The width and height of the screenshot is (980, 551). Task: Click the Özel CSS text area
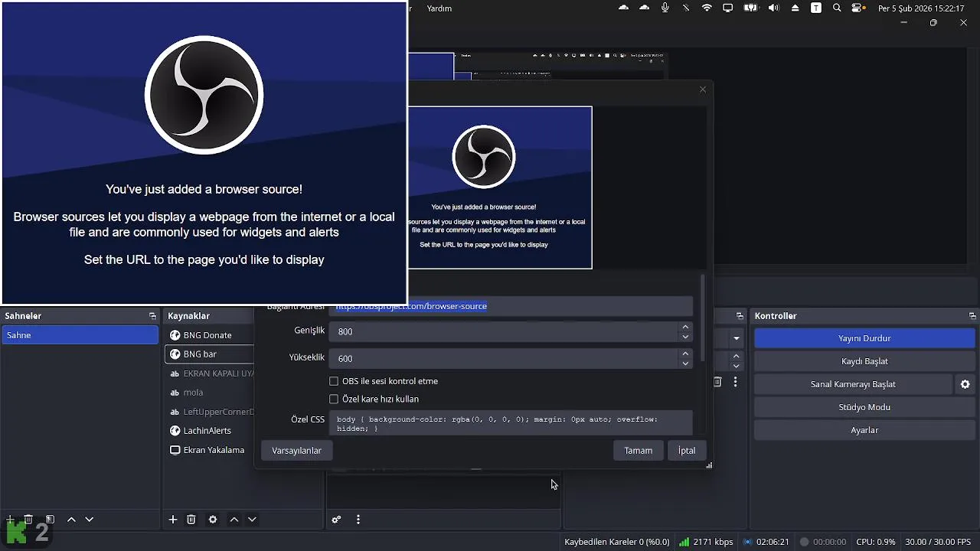[x=511, y=422]
